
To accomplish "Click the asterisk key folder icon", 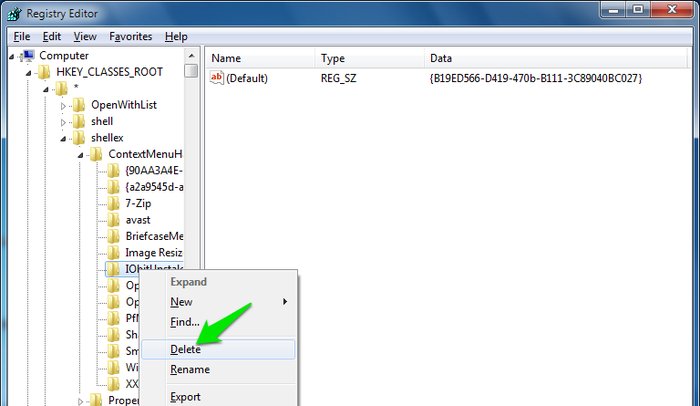I will pos(61,88).
